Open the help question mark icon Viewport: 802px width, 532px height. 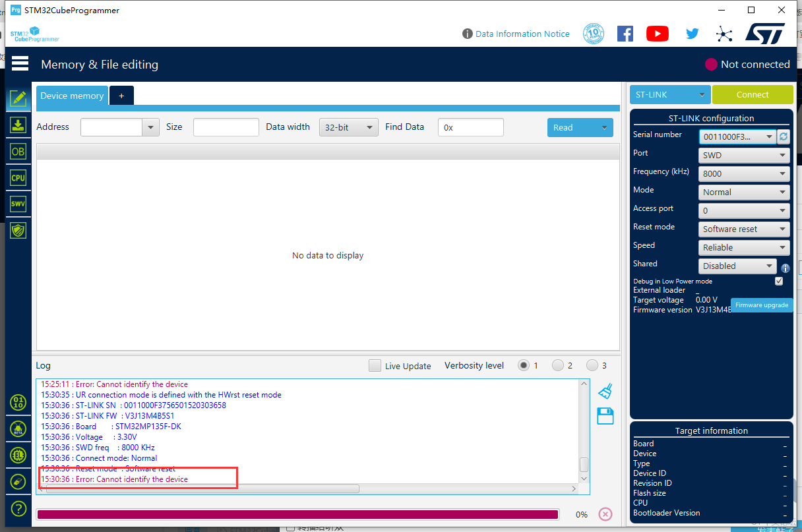pos(18,509)
